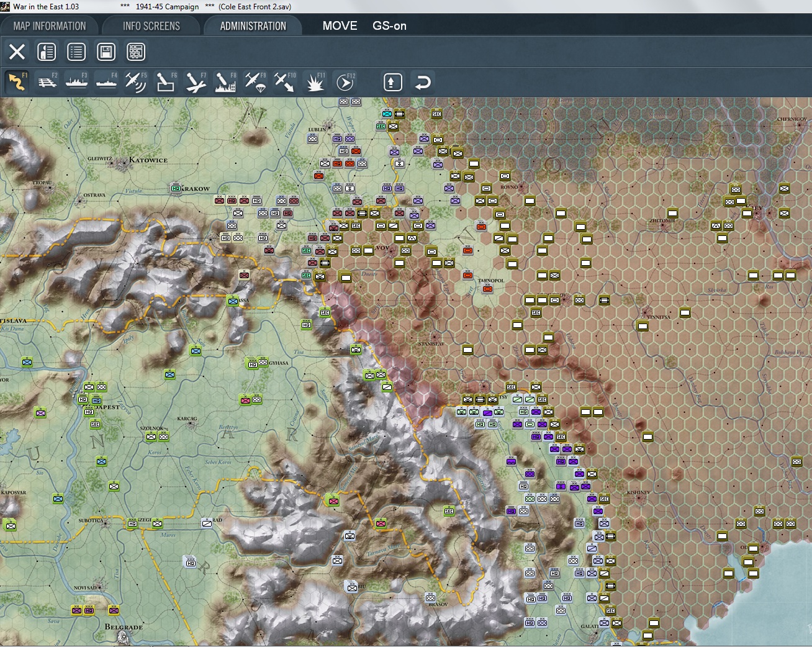
Task: Activate the F7 Bomb Airfield mode icon
Action: click(196, 82)
